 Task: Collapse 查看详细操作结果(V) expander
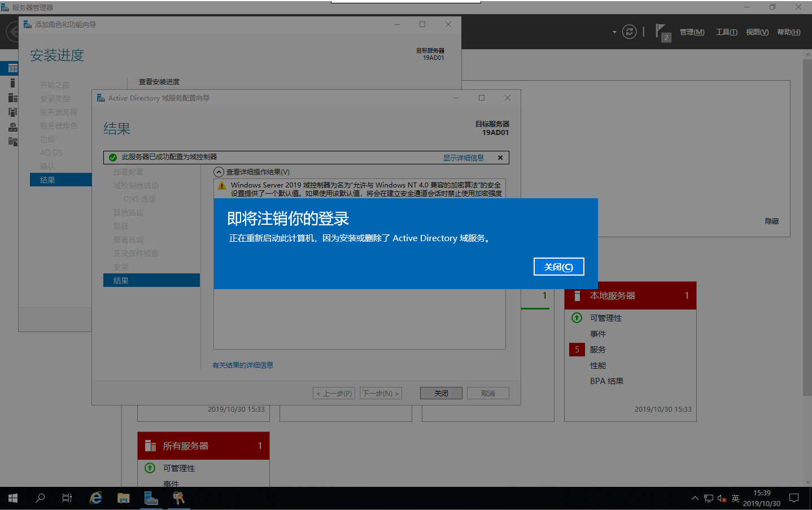coord(219,172)
